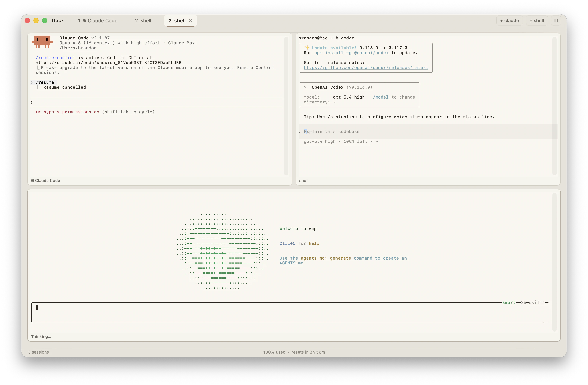Click the smart mode label on Amp input
588x385 pixels.
509,302
